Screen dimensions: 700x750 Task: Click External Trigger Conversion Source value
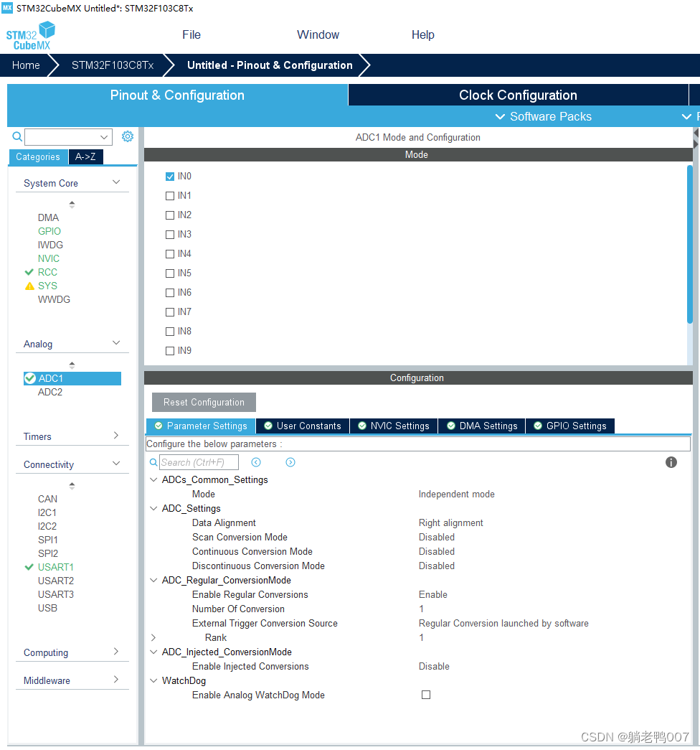503,623
